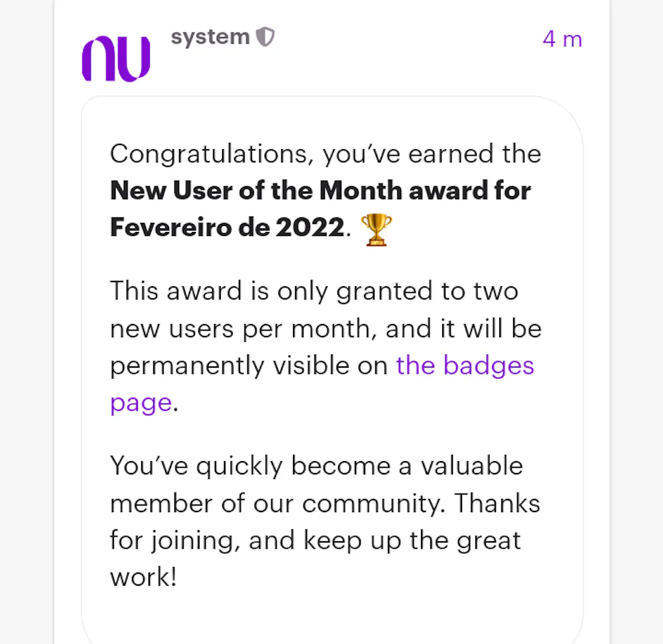Click the gold trophy emoji
Screen dimensions: 663x644
pos(375,229)
